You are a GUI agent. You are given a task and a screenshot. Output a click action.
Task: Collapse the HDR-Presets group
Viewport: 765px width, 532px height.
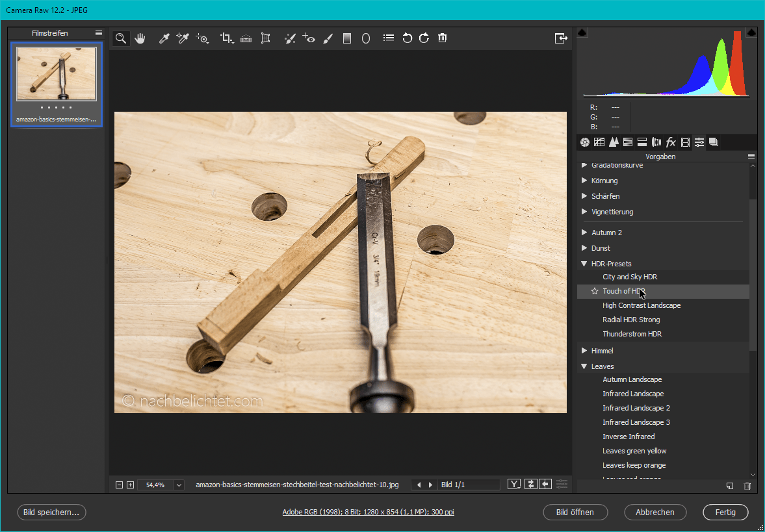pos(584,264)
